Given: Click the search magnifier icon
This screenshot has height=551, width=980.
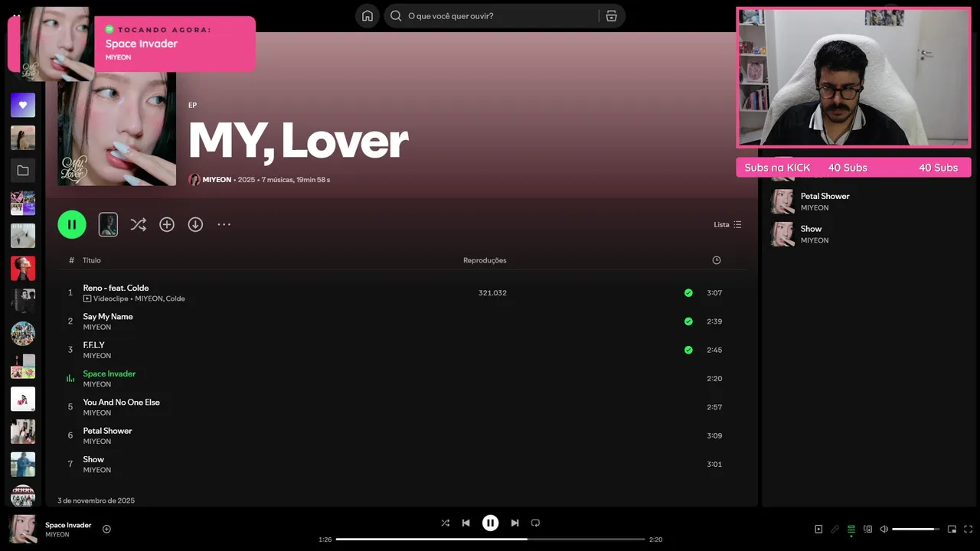Looking at the screenshot, I should [396, 16].
